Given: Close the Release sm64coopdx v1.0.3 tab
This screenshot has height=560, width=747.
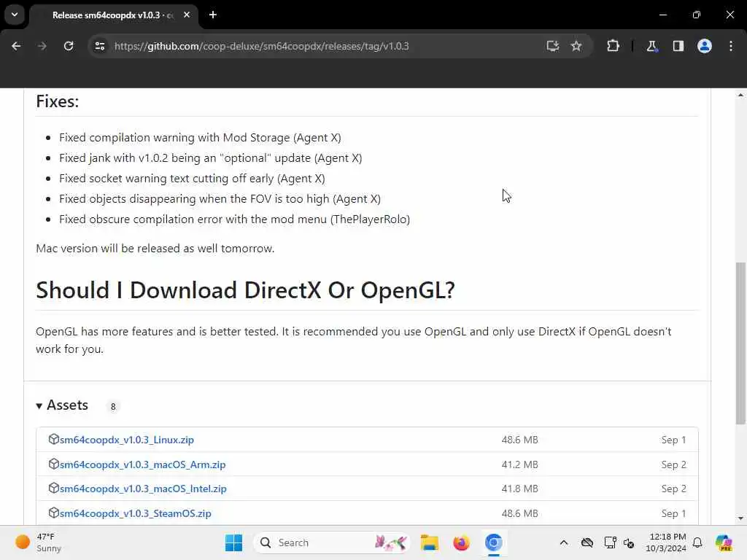Looking at the screenshot, I should (x=187, y=15).
